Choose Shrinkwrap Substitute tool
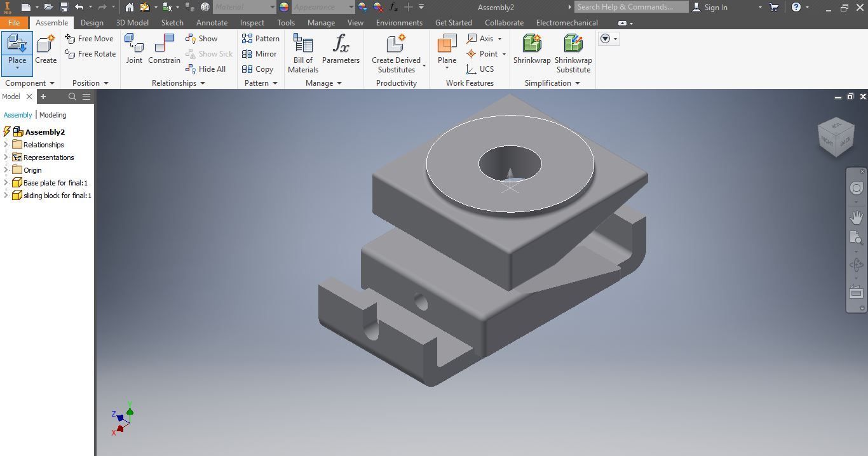The width and height of the screenshot is (868, 456). [573, 53]
